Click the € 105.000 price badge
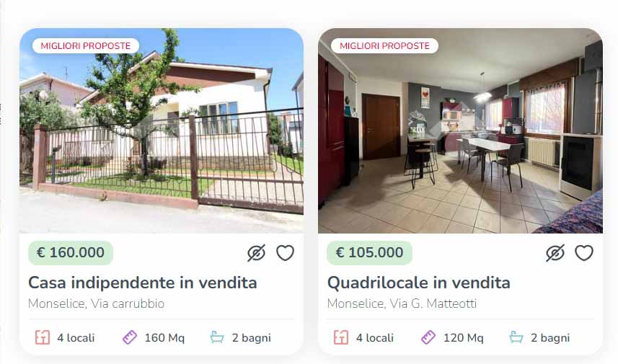This screenshot has height=364, width=618. pos(369,252)
